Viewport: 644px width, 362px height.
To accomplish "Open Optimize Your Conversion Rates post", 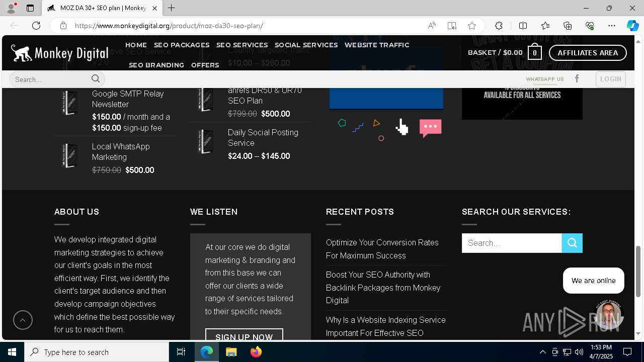I will click(382, 249).
